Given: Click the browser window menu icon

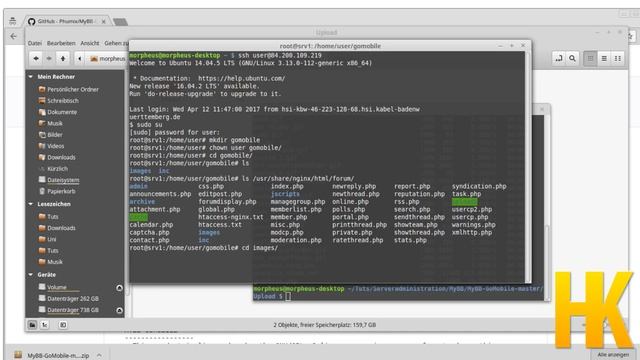Looking at the screenshot, I should pyautogui.click(x=13, y=21).
